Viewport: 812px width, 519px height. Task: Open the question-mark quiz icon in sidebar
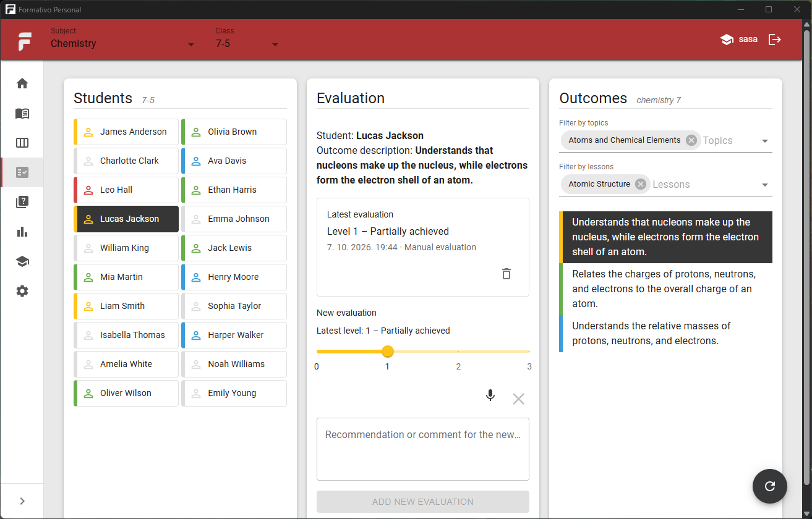[22, 202]
